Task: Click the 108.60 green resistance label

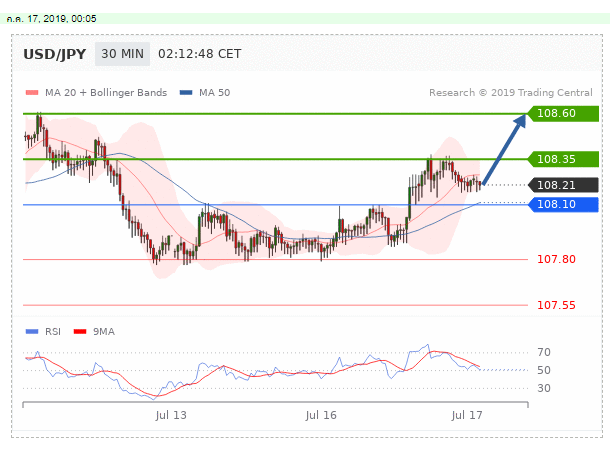Action: (563, 113)
